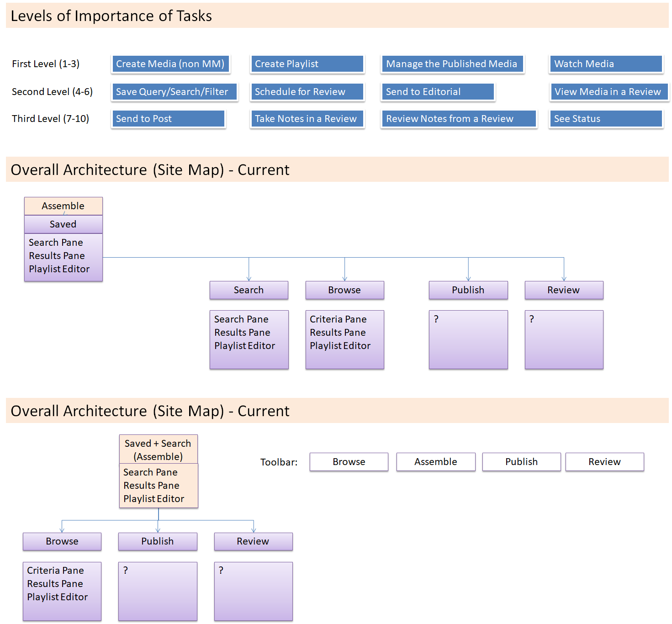Click the Create Media (non MM) box
Viewport: 672px width, 624px height.
pos(170,64)
